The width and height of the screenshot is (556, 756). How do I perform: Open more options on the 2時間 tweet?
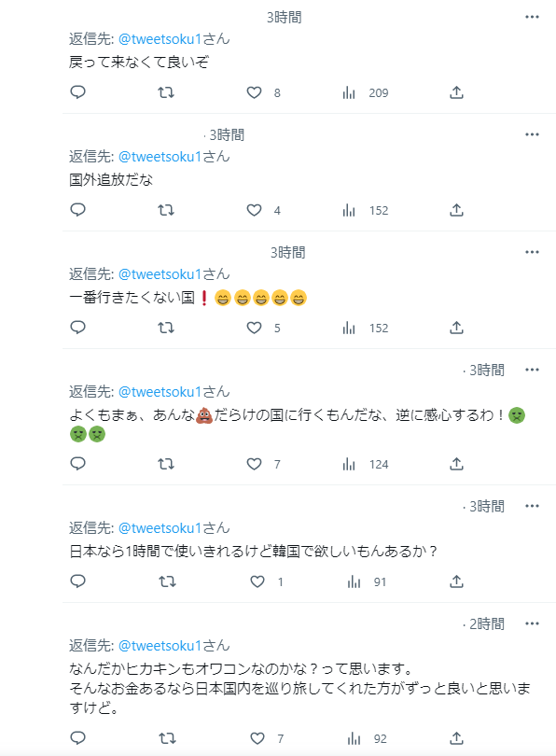(x=532, y=623)
